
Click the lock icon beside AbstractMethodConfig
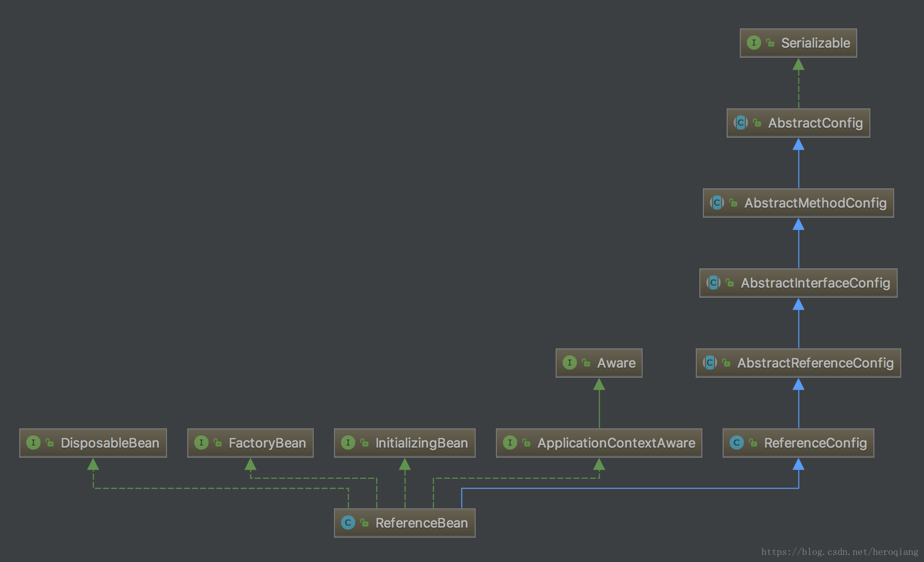tap(733, 203)
